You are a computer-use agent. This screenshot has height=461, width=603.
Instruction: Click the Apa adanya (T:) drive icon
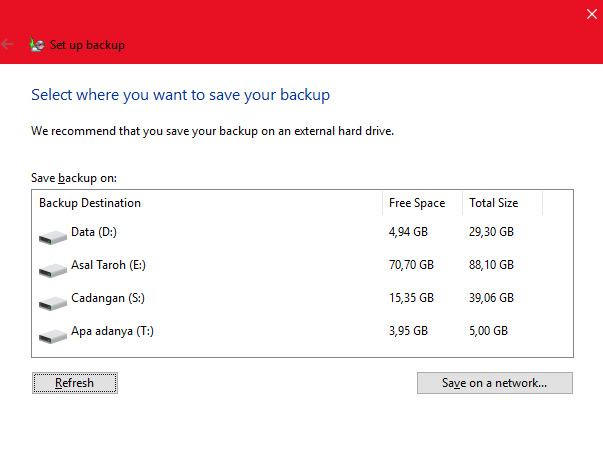[53, 336]
